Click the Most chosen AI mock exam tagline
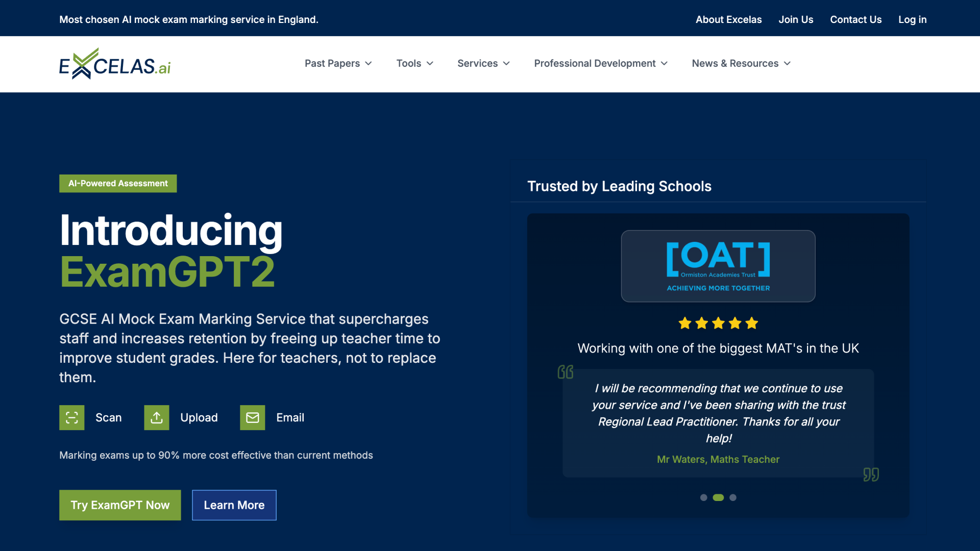The image size is (980, 551). point(189,19)
